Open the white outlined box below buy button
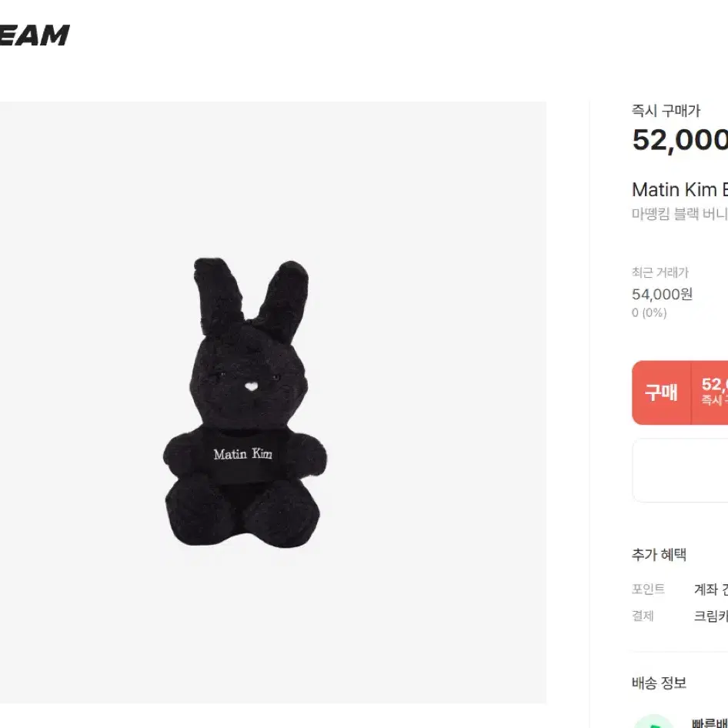This screenshot has width=728, height=728. coord(680,470)
